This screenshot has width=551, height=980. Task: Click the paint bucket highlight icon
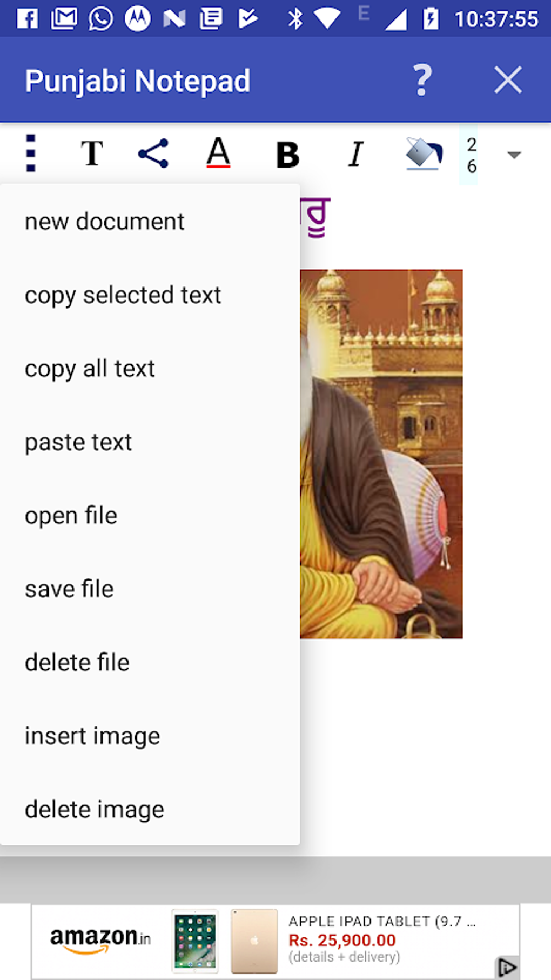[424, 154]
